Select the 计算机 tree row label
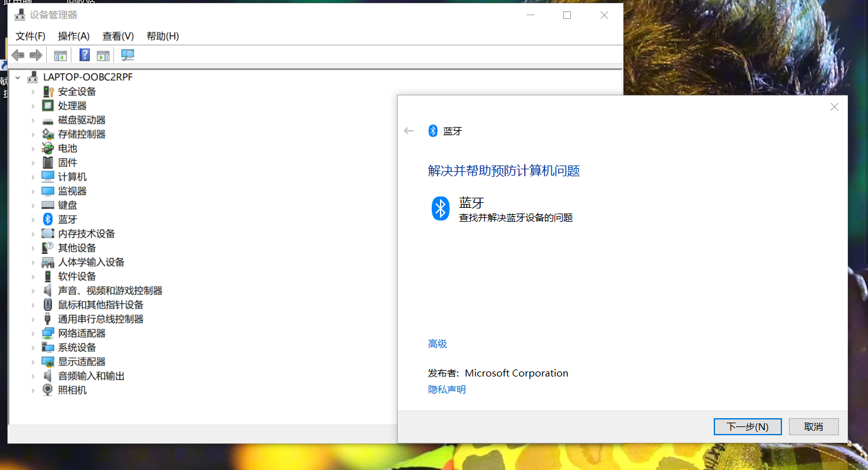This screenshot has width=868, height=470. [x=72, y=177]
